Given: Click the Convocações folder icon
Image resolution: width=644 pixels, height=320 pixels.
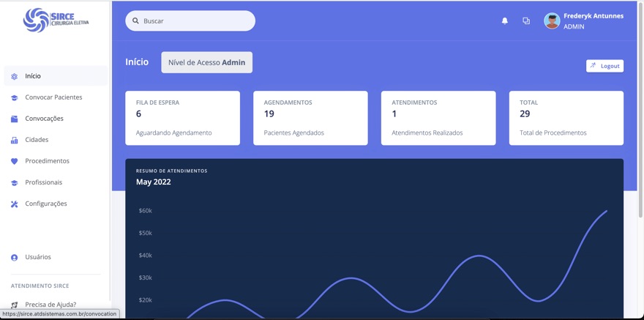Looking at the screenshot, I should [x=15, y=119].
